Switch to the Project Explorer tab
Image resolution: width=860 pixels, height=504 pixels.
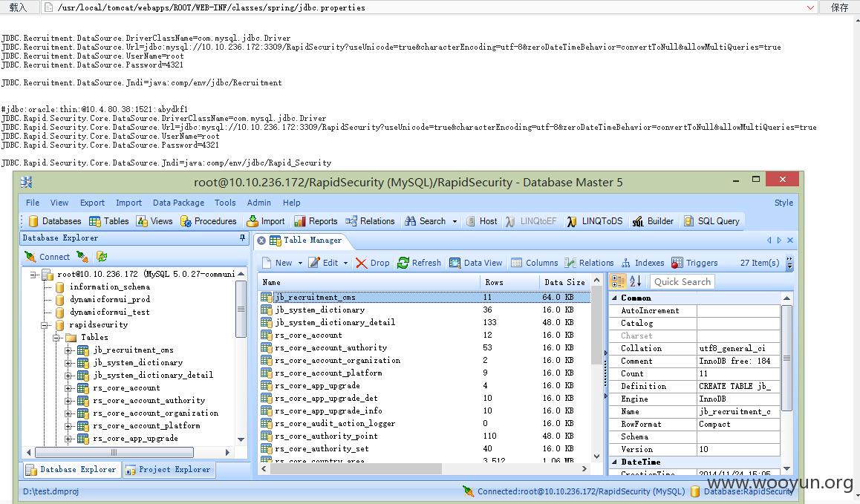[x=168, y=469]
